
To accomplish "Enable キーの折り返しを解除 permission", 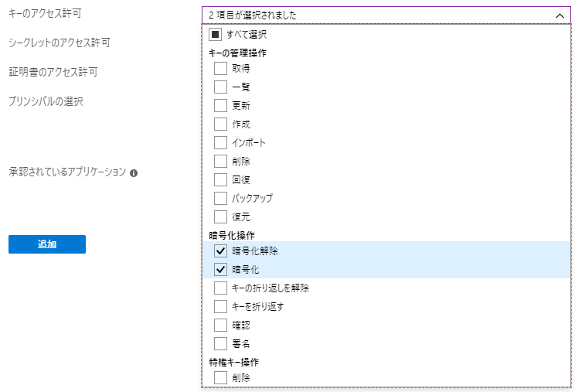I will click(x=221, y=288).
